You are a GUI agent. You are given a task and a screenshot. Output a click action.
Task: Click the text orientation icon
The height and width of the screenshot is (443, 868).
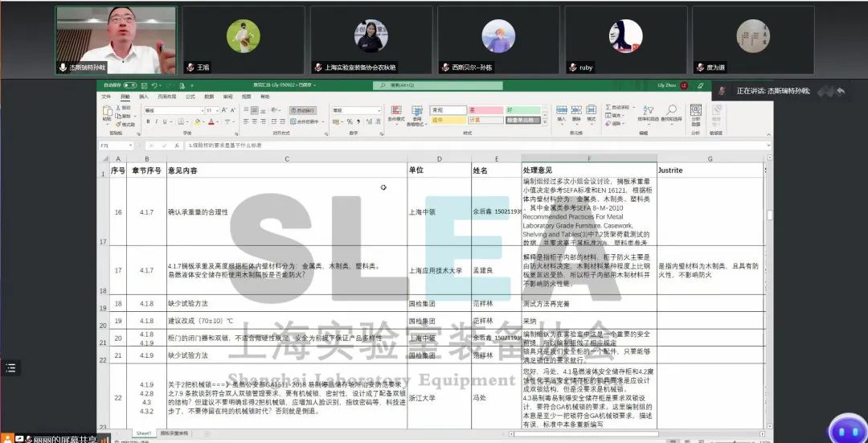click(x=273, y=110)
